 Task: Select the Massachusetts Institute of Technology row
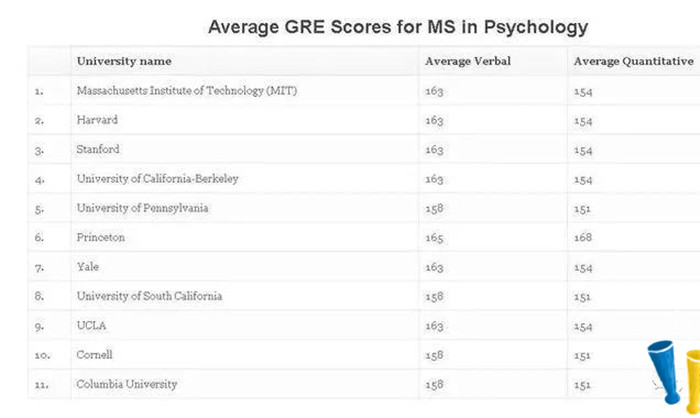pos(364,91)
